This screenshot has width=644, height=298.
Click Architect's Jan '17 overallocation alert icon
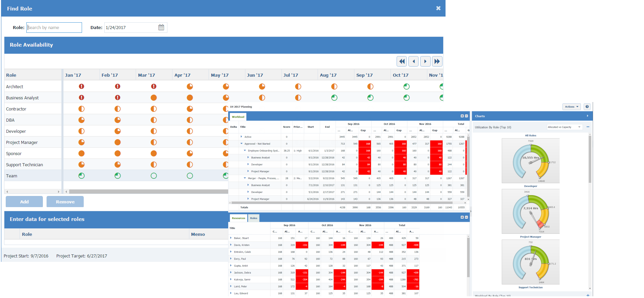[81, 86]
